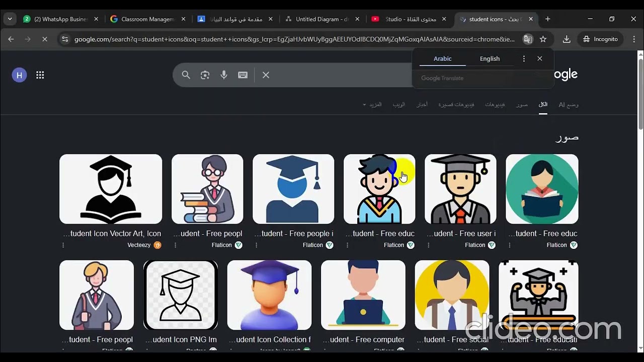Open orange 3D graduate thumbnail
The image size is (644, 362).
[x=269, y=295]
